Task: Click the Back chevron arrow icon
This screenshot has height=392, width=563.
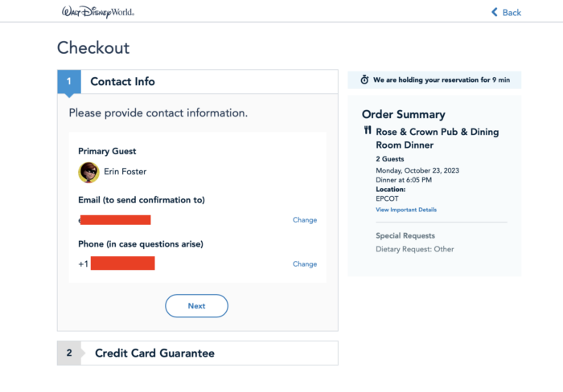Action: pyautogui.click(x=495, y=12)
